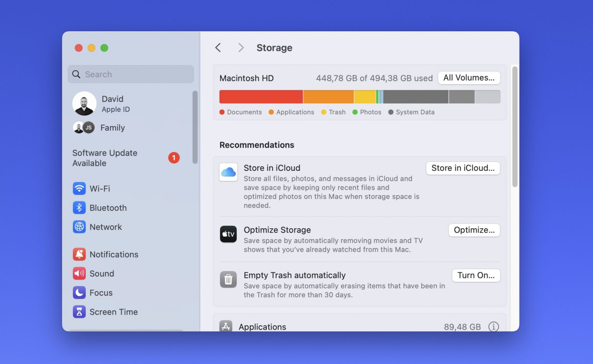Click the Sound speaker icon
Screen dimensions: 593x364
(79, 274)
